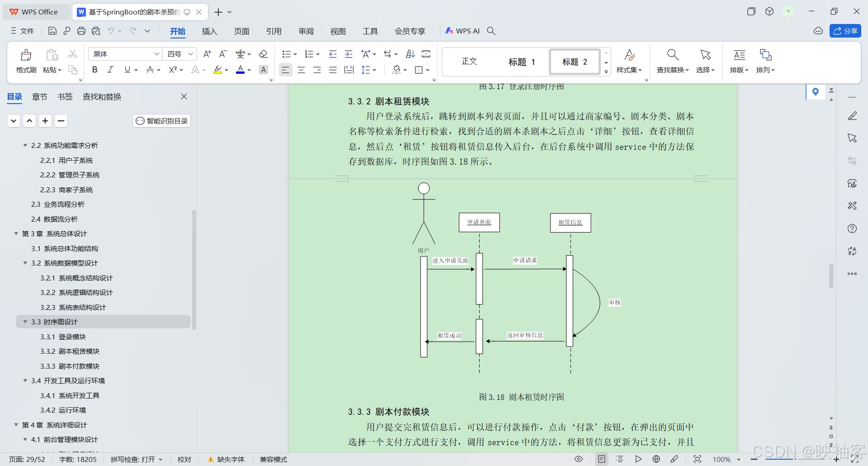
Task: Open the 审阅 ribbon tab
Action: [306, 31]
